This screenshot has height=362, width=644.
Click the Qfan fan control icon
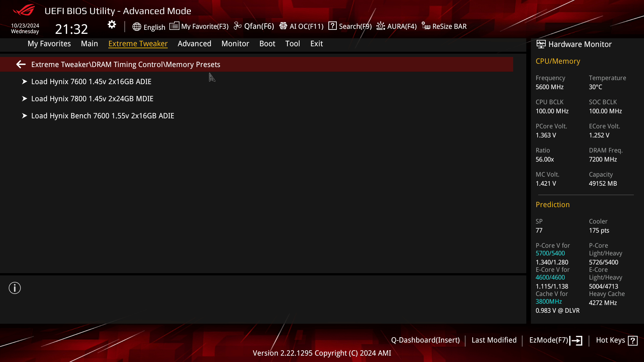238,26
